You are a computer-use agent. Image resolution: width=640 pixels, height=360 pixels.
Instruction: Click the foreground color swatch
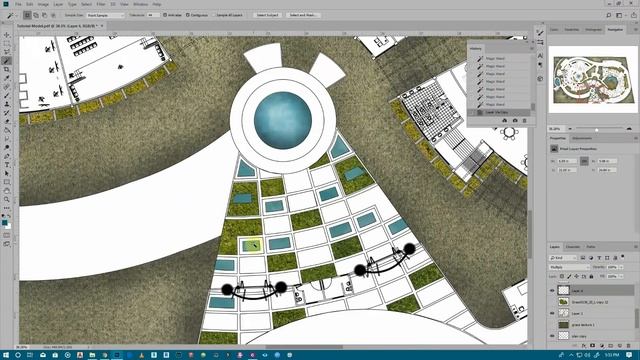point(4,222)
